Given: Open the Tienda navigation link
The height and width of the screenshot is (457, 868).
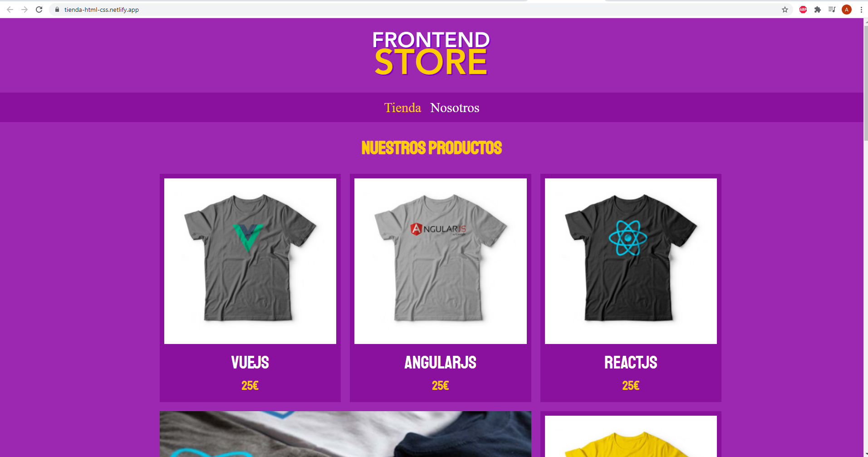Looking at the screenshot, I should [402, 108].
